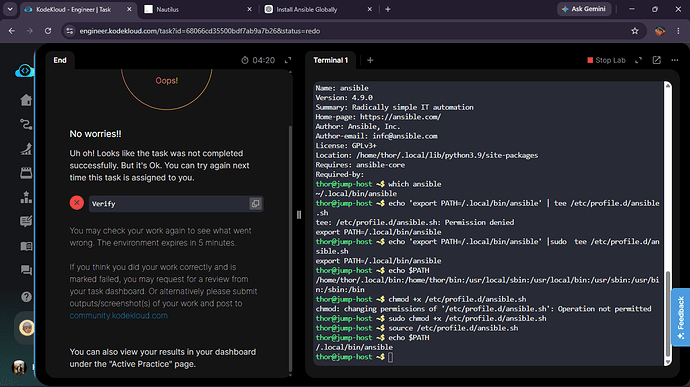Image resolution: width=690 pixels, height=387 pixels.
Task: Open the Chrome three-dot menu
Action: pyautogui.click(x=678, y=31)
